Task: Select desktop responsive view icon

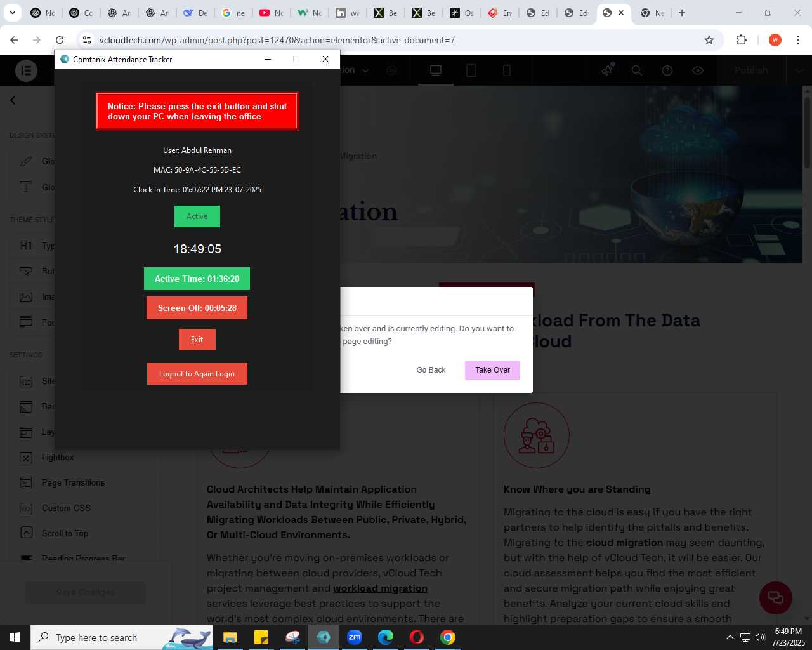Action: pyautogui.click(x=436, y=70)
